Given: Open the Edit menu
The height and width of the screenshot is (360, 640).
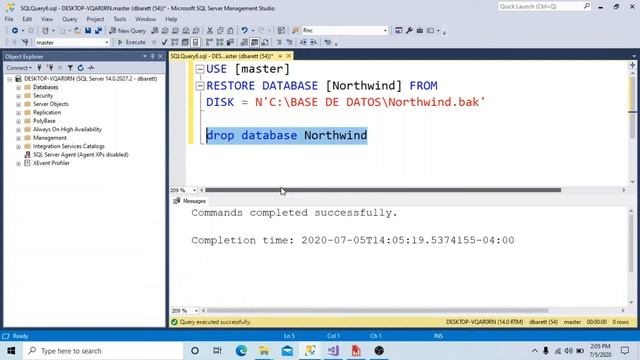Looking at the screenshot, I should point(27,19).
